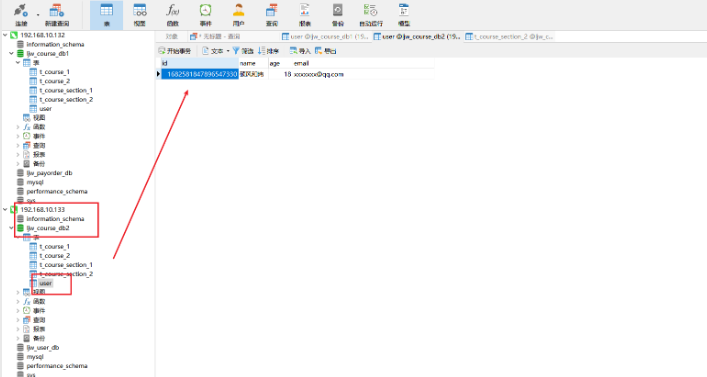Click Begin Transaction (开始事务) button
This screenshot has width=707, height=377.
pos(175,51)
